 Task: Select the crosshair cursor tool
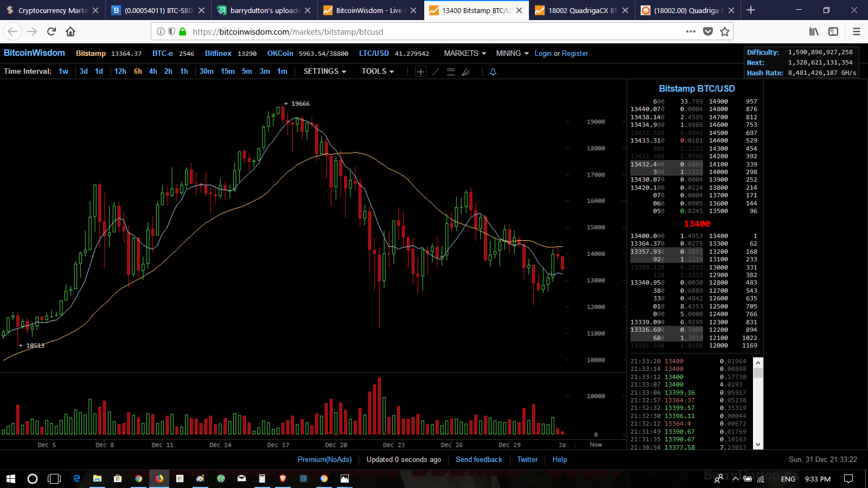[x=420, y=72]
